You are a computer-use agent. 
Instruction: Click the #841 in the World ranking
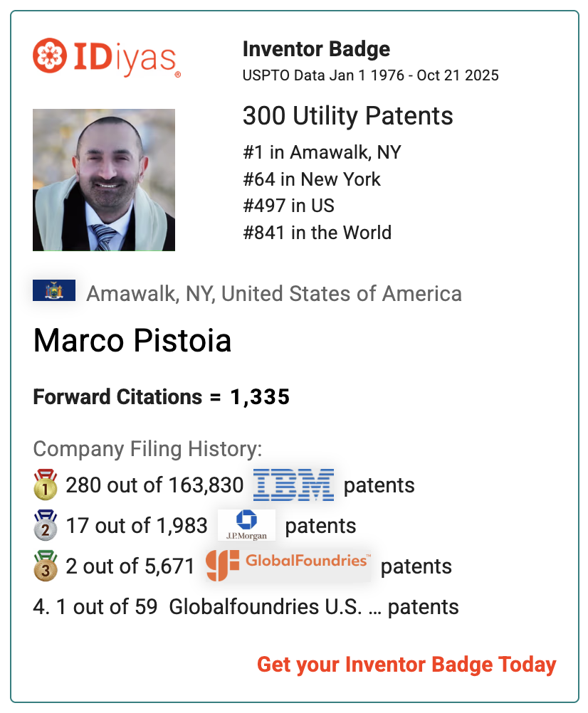coord(317,232)
